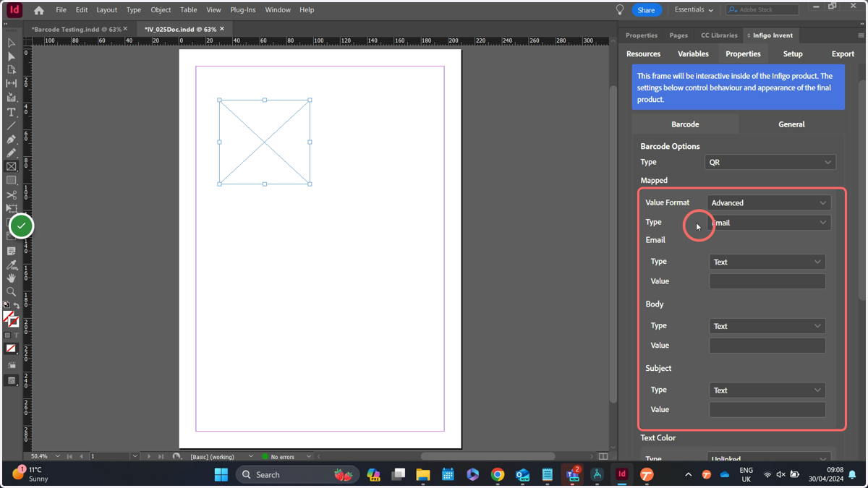The width and height of the screenshot is (868, 488).
Task: Open the File menu
Action: click(x=61, y=10)
